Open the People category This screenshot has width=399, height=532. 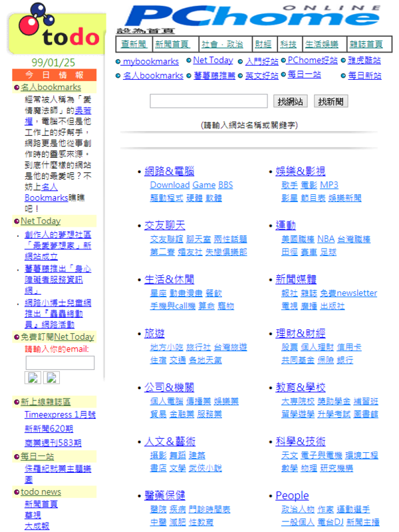292,495
